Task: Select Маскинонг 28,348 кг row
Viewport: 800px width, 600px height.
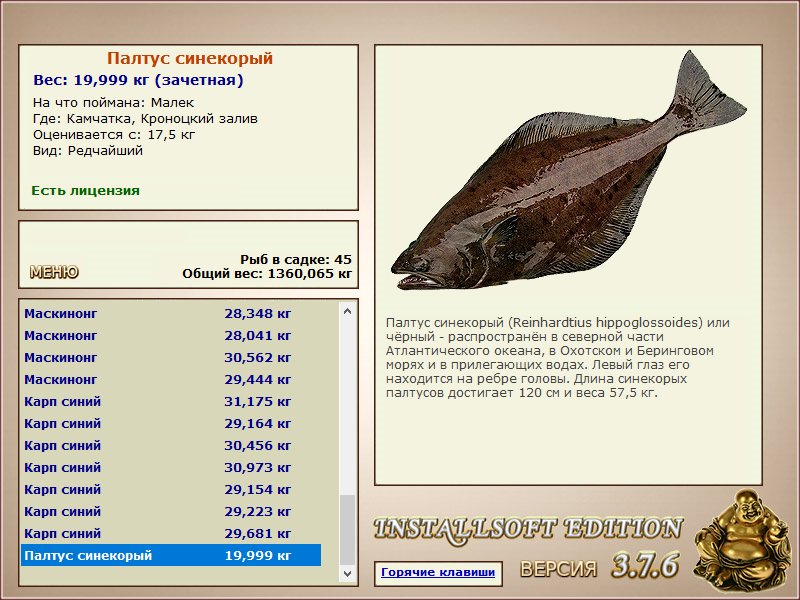Action: [x=171, y=314]
